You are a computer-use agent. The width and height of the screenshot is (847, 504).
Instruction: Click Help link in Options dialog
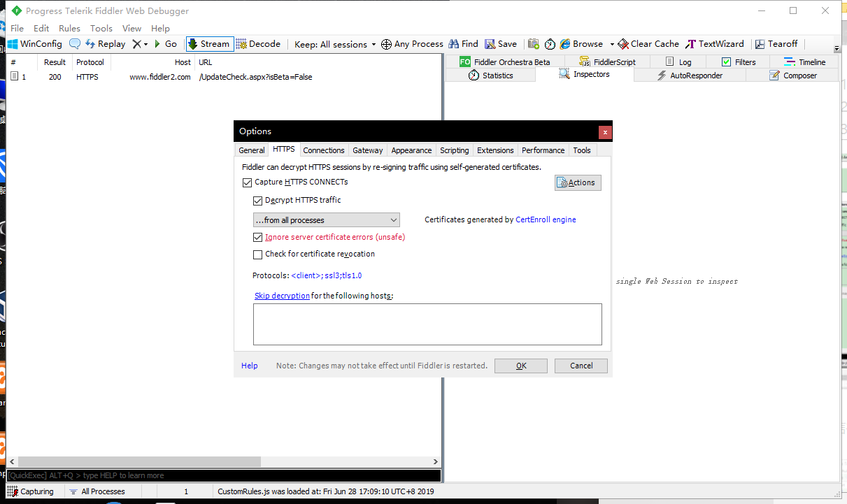pyautogui.click(x=250, y=366)
